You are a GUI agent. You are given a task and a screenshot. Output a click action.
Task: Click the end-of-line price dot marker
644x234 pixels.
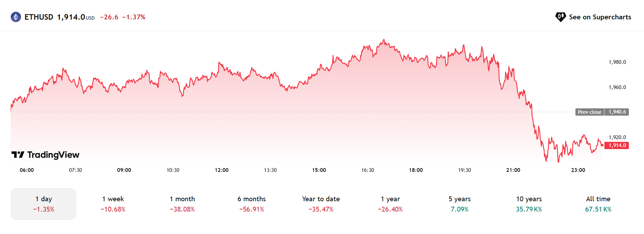click(602, 145)
